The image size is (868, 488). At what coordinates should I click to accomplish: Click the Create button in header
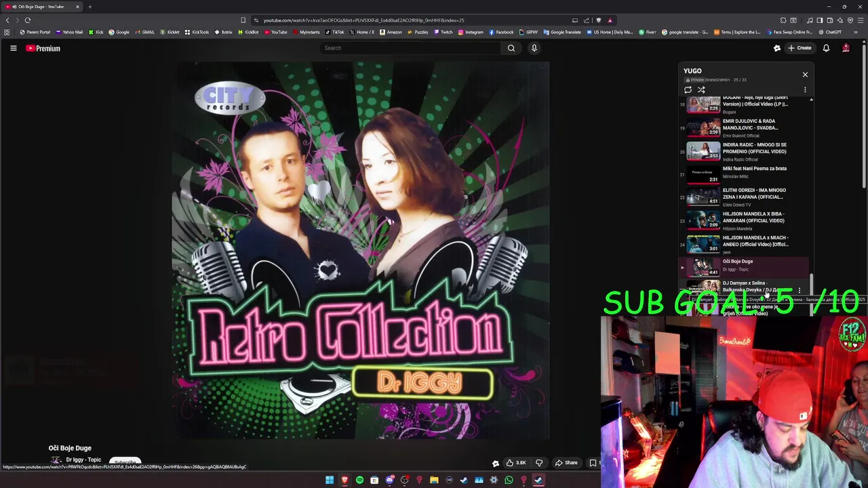[x=800, y=48]
